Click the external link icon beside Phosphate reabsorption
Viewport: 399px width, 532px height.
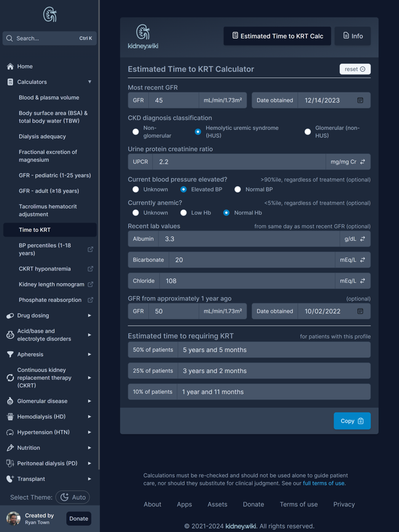90,300
